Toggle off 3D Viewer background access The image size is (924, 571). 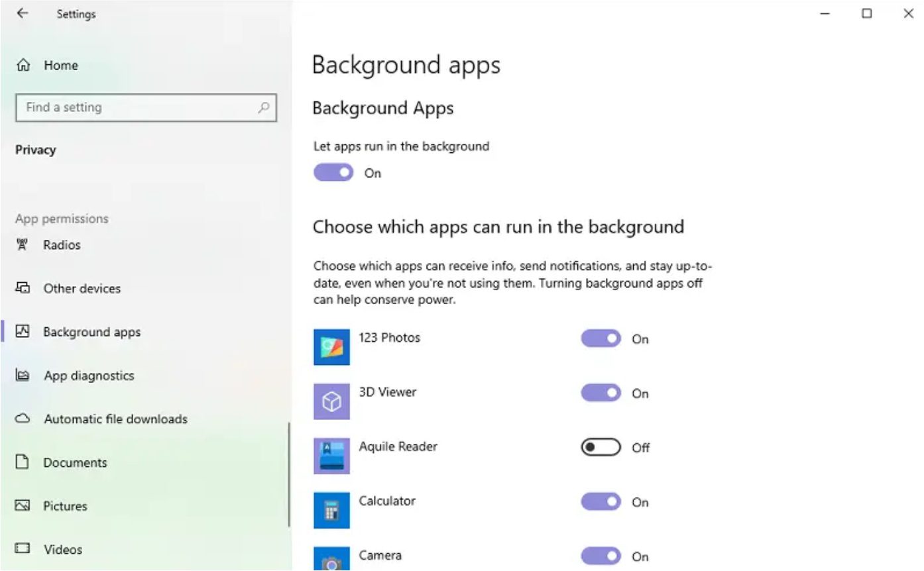tap(601, 393)
